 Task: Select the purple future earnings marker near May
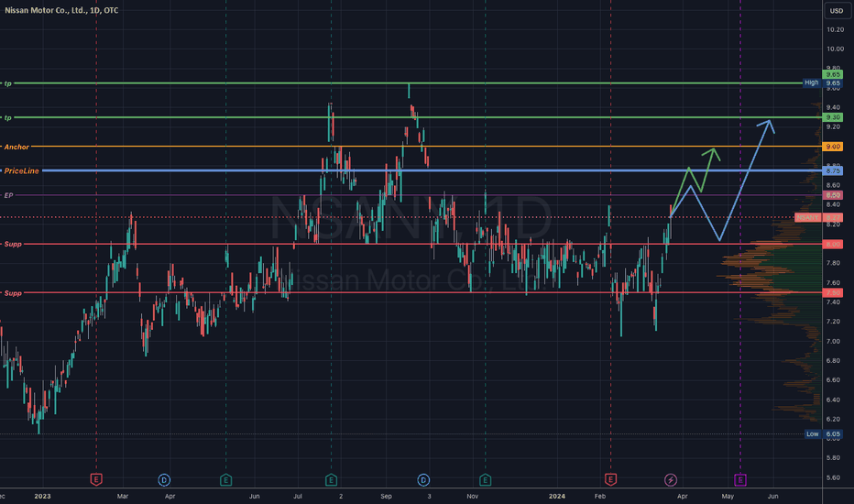739,479
